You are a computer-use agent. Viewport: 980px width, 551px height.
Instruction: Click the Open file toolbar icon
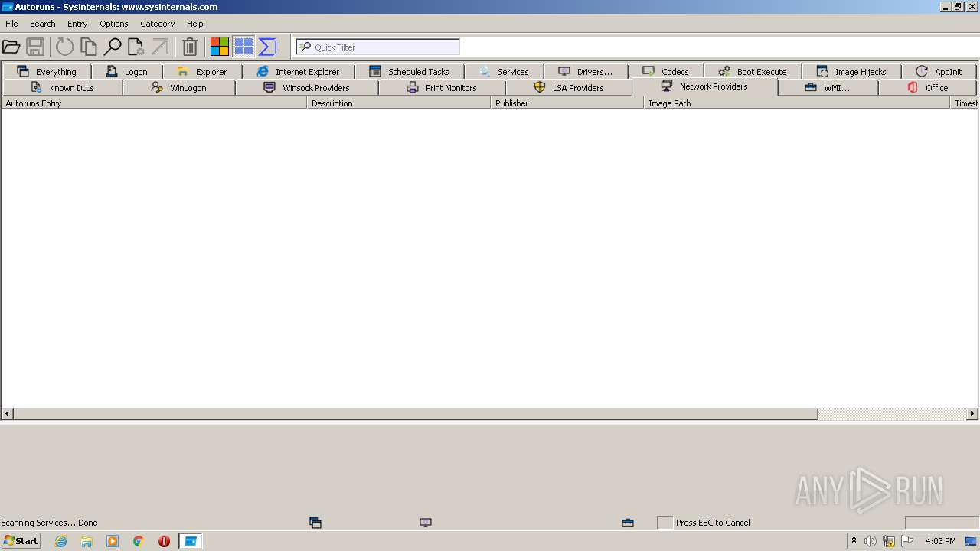[x=11, y=47]
